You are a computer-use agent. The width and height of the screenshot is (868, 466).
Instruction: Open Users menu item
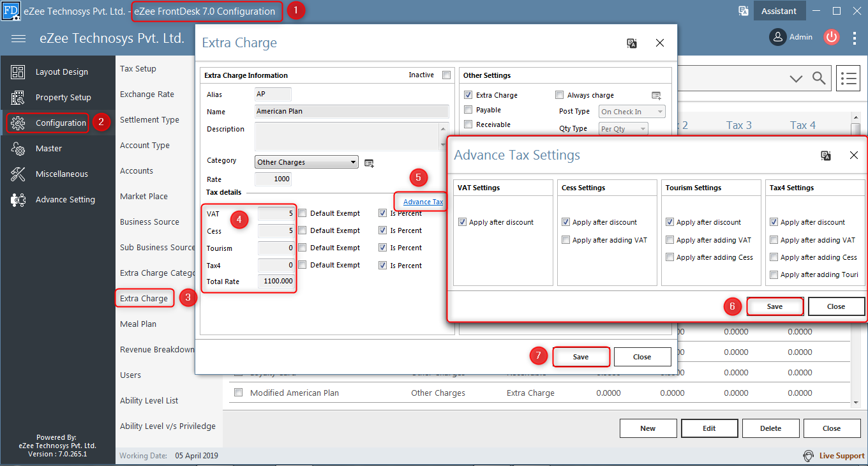131,375
